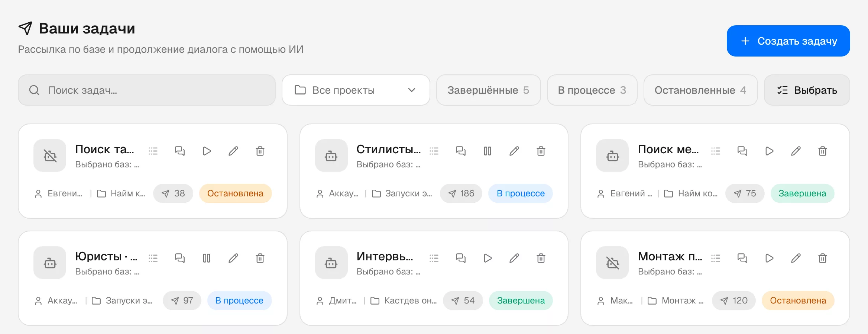The height and width of the screenshot is (334, 868).
Task: Edit the Юристы task
Action: point(233,258)
